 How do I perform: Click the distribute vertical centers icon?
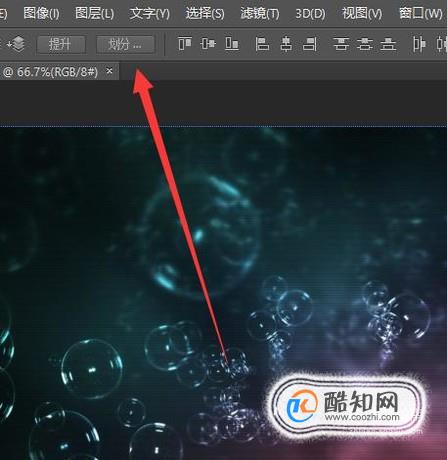pyautogui.click(x=365, y=44)
